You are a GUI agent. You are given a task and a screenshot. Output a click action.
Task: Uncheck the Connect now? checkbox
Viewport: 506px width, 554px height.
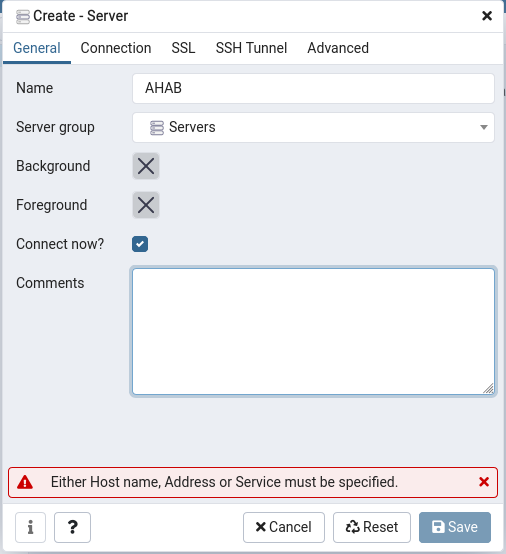140,244
